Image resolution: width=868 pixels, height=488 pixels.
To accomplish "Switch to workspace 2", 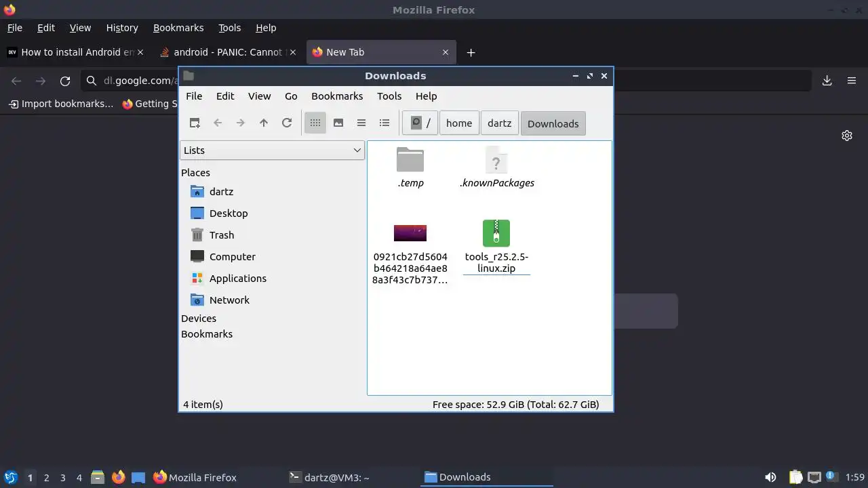I will (x=46, y=478).
